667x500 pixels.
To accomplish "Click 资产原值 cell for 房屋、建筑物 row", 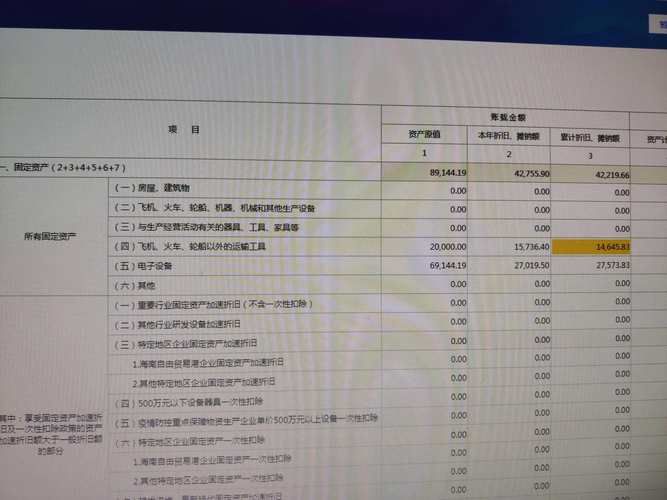I will coord(425,191).
